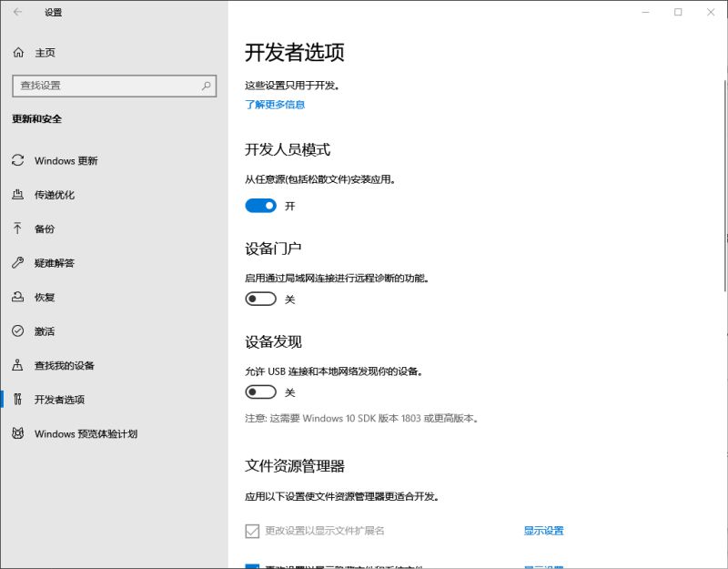Click the 设备门户 heading
The height and width of the screenshot is (569, 728).
pos(273,249)
